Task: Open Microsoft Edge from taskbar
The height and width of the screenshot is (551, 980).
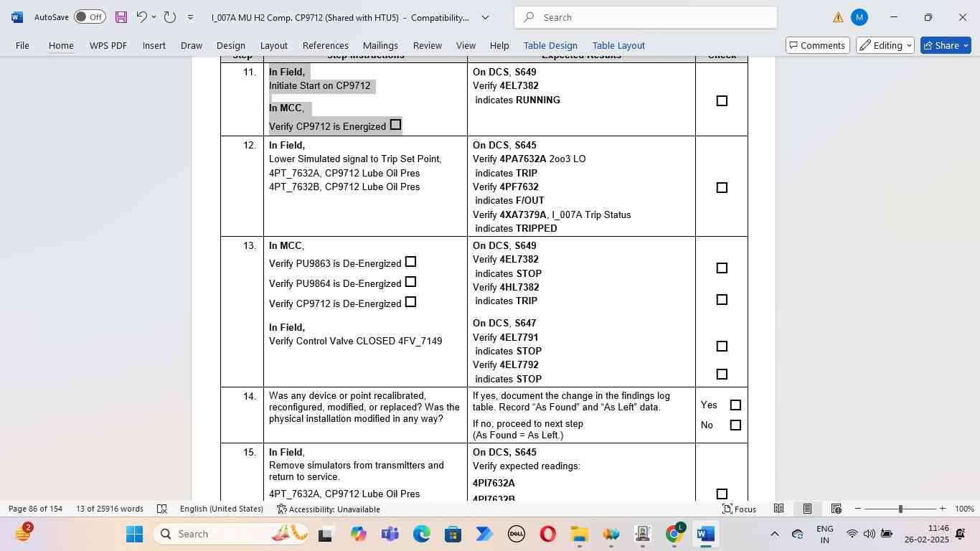Action: 422,534
